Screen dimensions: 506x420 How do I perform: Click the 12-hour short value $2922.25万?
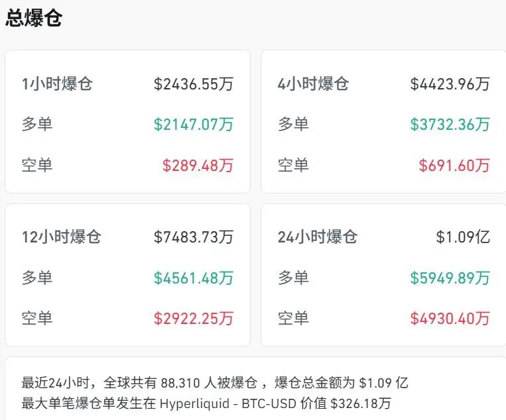pyautogui.click(x=193, y=319)
